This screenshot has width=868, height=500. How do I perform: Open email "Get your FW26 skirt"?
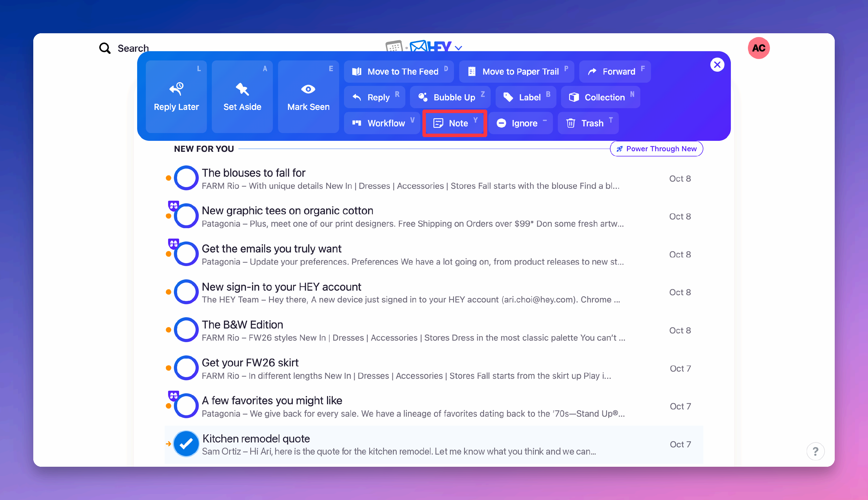[x=434, y=368]
